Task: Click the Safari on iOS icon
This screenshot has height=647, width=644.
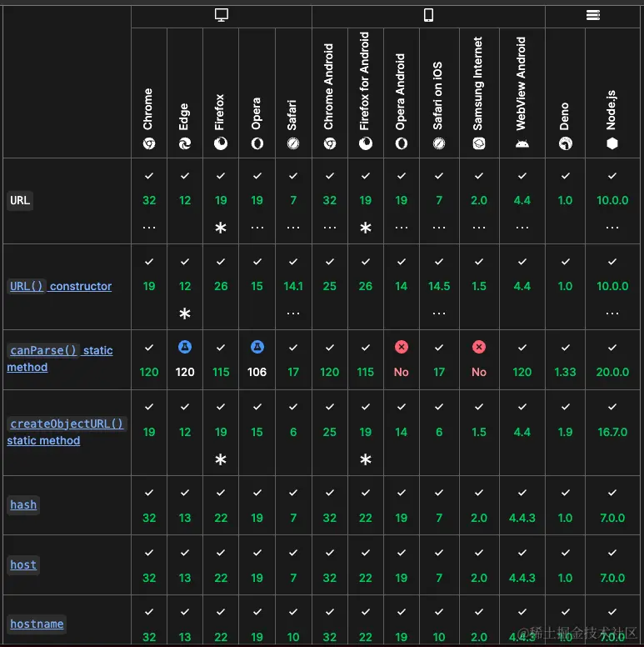Action: [439, 143]
